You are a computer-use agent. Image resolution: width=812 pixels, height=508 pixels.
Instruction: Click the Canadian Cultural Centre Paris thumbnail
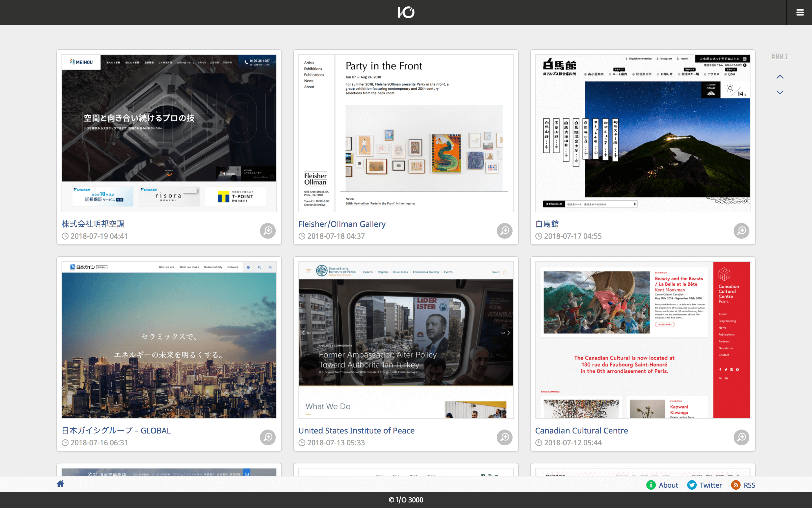[643, 340]
